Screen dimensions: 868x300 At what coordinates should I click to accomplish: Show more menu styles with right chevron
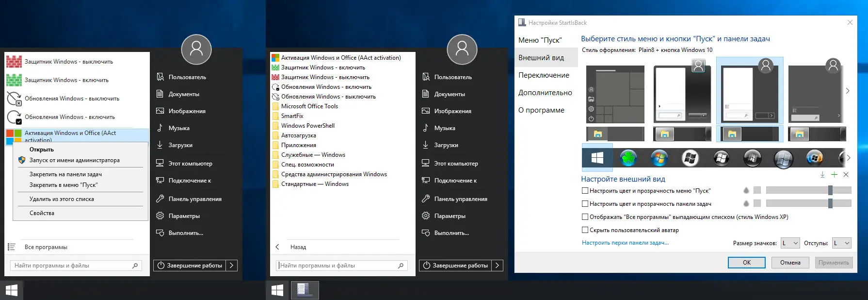point(848,91)
